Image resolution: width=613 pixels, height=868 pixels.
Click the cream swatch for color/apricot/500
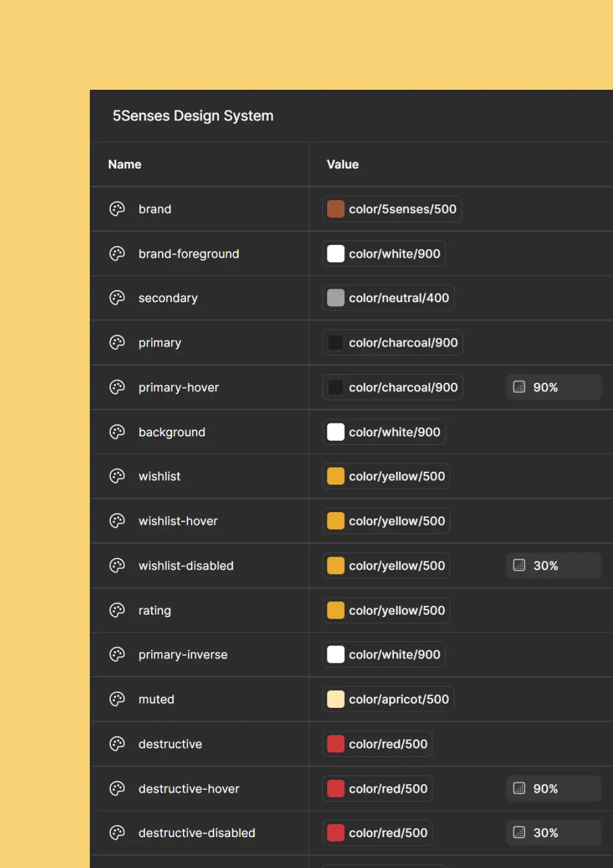pos(335,699)
